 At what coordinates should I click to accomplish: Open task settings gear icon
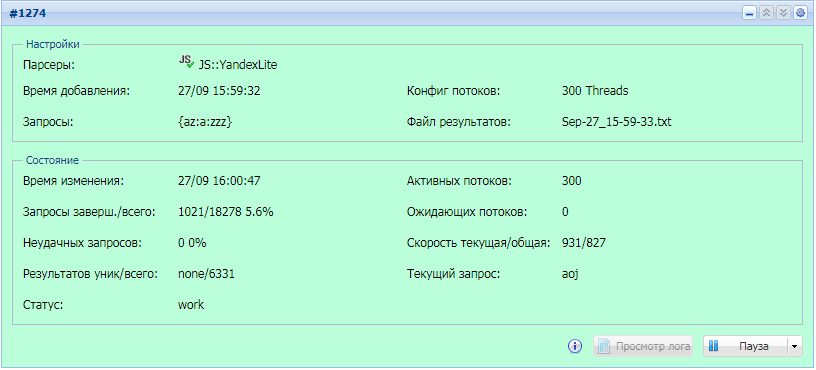tap(800, 14)
